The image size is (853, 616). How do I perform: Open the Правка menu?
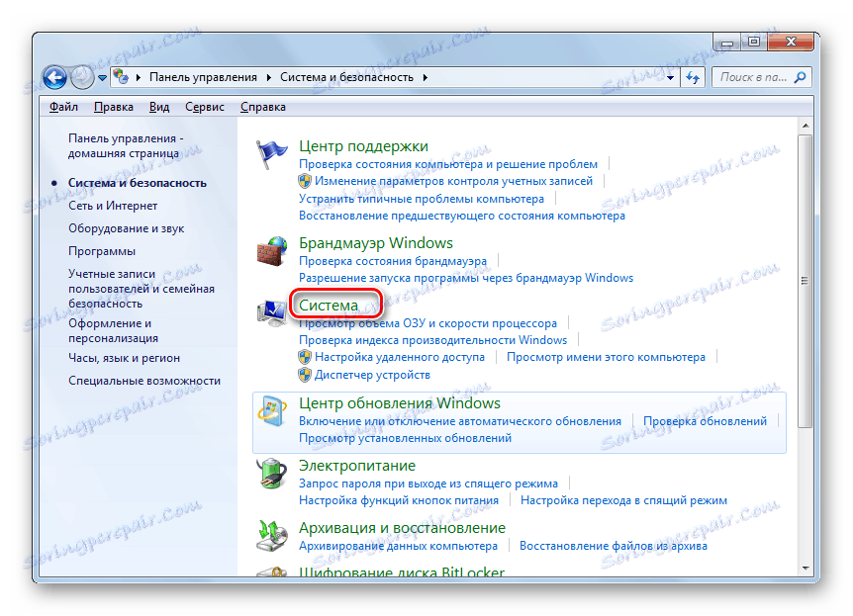(113, 107)
